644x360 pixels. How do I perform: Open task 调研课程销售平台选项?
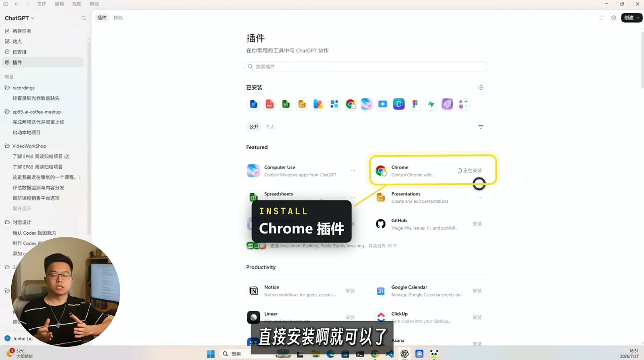pos(36,198)
